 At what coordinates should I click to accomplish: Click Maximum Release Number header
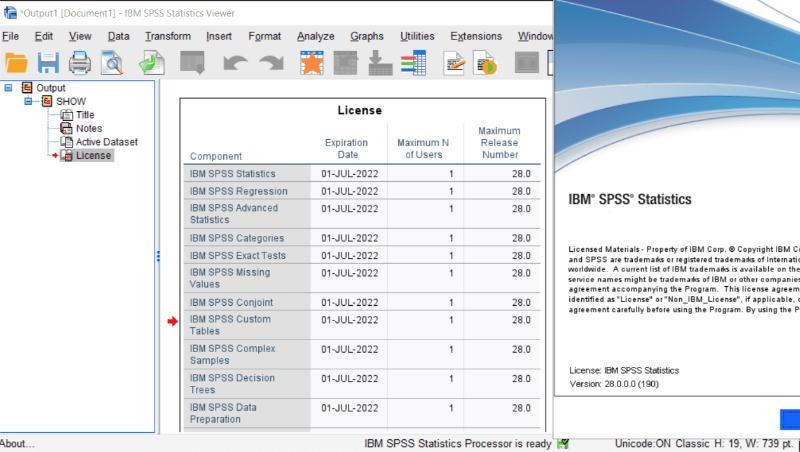[x=499, y=143]
